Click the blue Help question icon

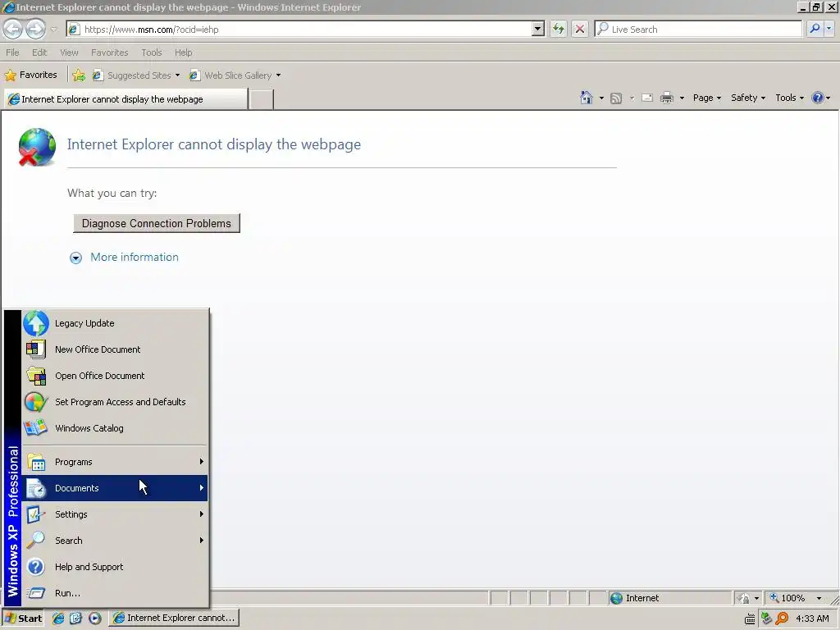[818, 98]
